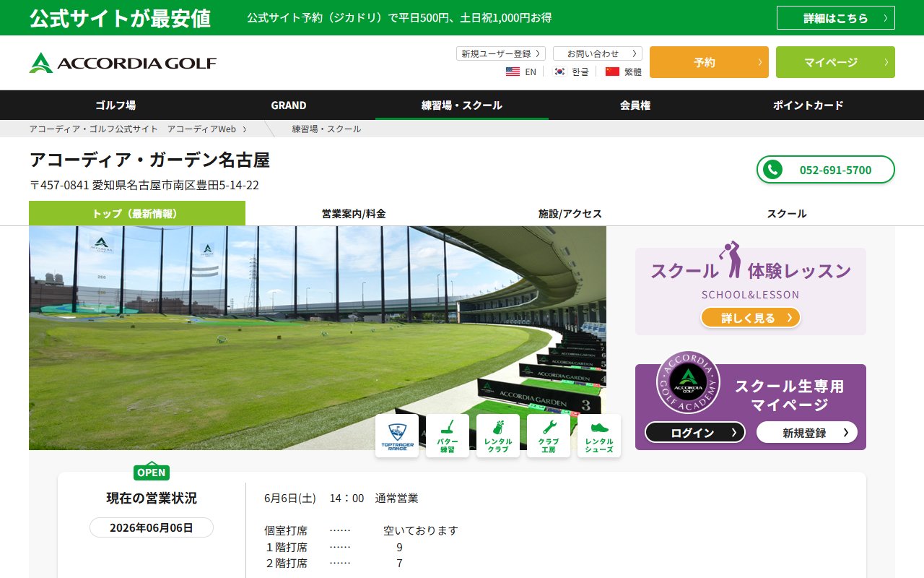Image resolution: width=924 pixels, height=578 pixels.
Task: Open the rental club (レンタルクラブ) icon
Action: tap(498, 436)
